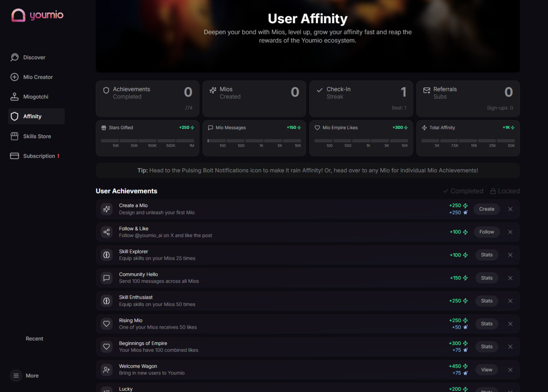Image resolution: width=548 pixels, height=392 pixels.
Task: Expand the More hamburger menu
Action: [x=16, y=376]
